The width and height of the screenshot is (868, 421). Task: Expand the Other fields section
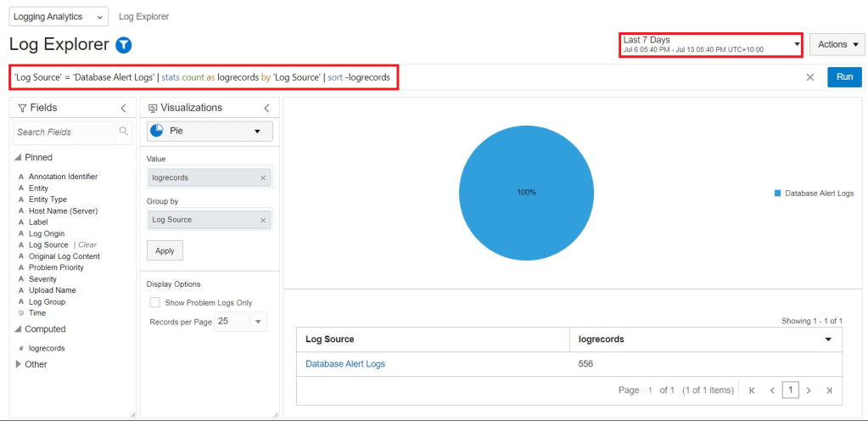click(x=20, y=364)
